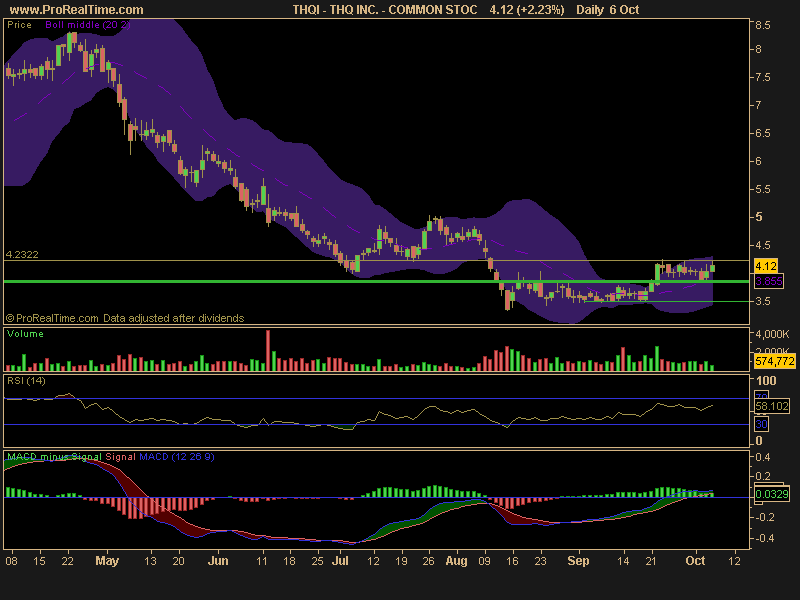The height and width of the screenshot is (600, 800).
Task: Click the last green candlestick on 6 Oct
Action: pos(712,268)
